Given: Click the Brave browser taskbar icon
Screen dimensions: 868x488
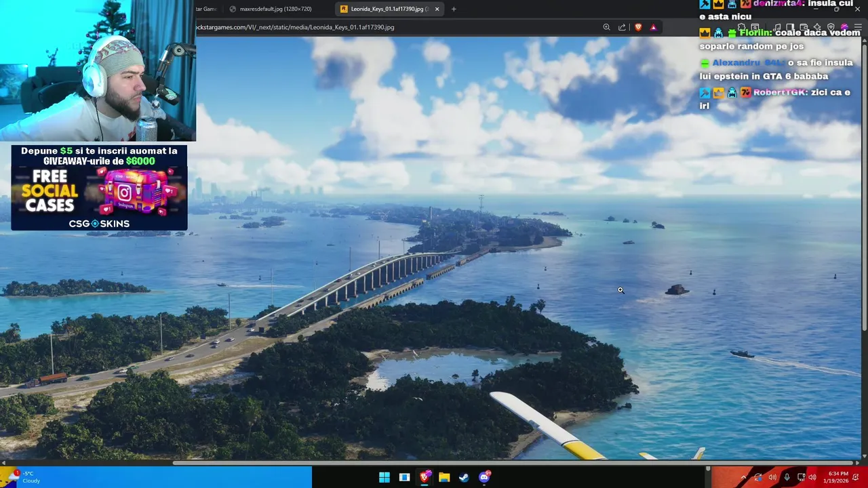Looking at the screenshot, I should (x=425, y=477).
